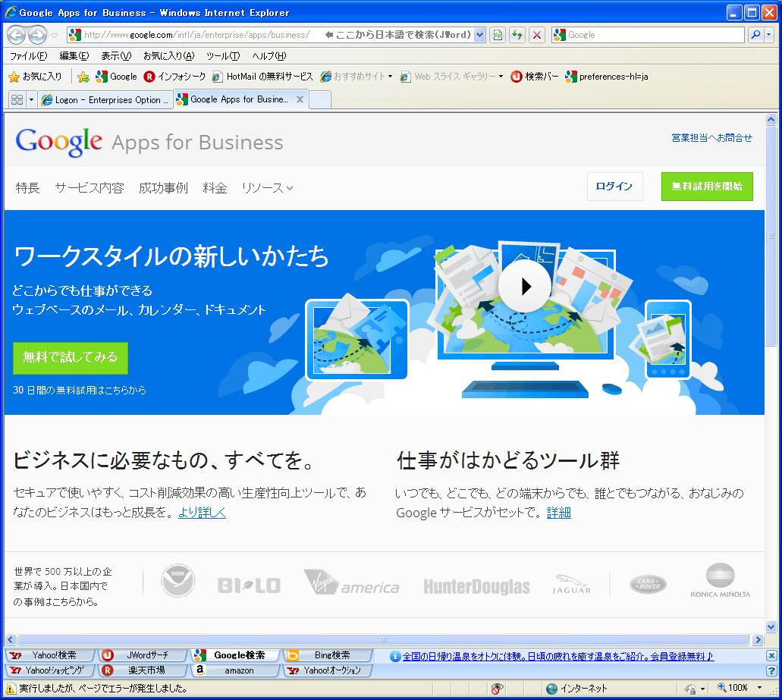The image size is (782, 700).
Task: Play the video on the banner
Action: tap(525, 286)
